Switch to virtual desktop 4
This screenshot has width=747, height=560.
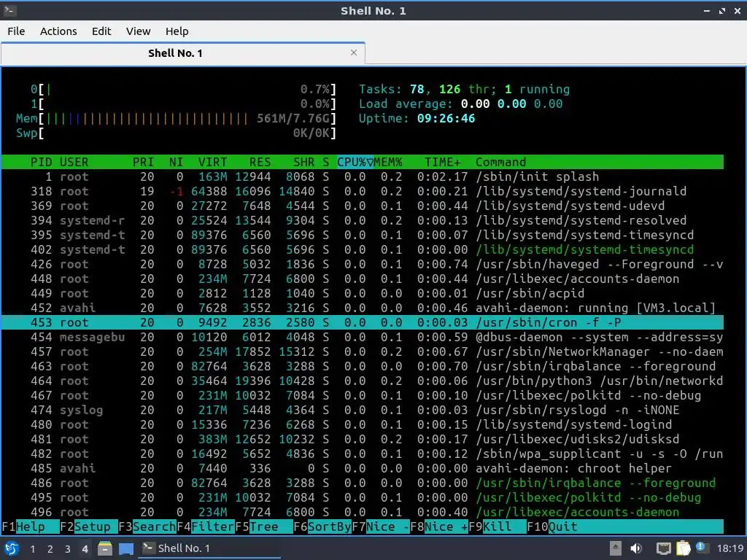tap(85, 549)
